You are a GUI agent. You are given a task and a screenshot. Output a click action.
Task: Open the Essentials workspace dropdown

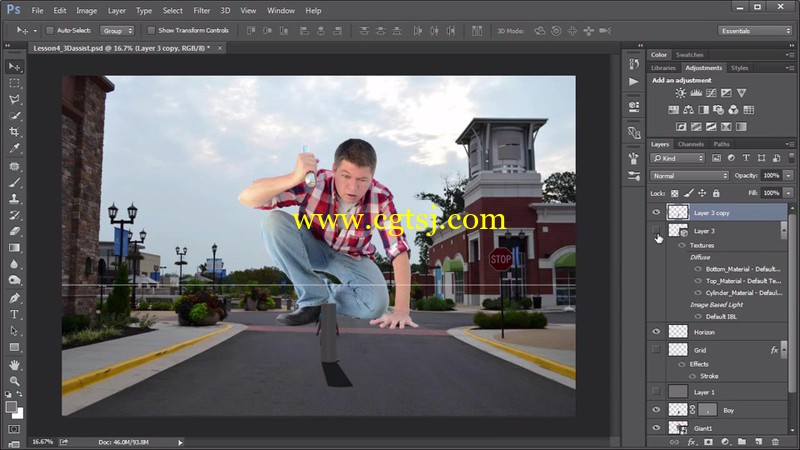755,31
